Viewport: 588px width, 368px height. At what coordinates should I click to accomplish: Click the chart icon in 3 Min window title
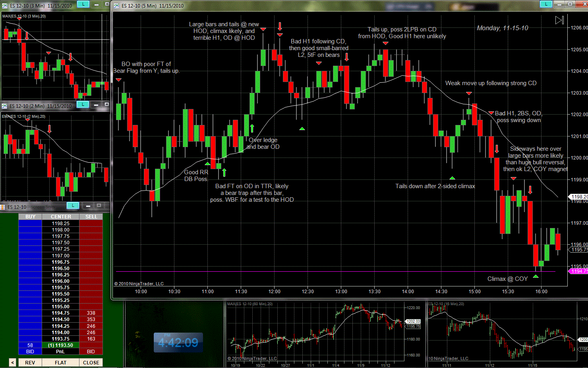(5, 6)
